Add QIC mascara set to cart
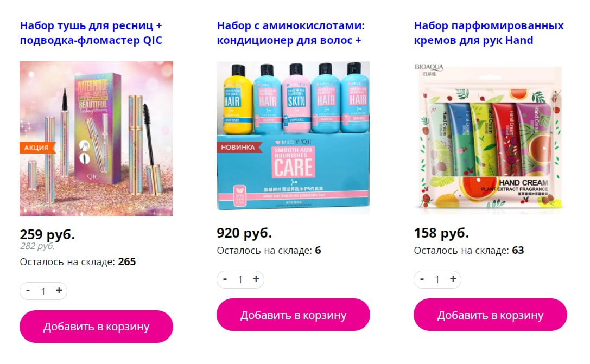This screenshot has width=590, height=364. tap(96, 327)
